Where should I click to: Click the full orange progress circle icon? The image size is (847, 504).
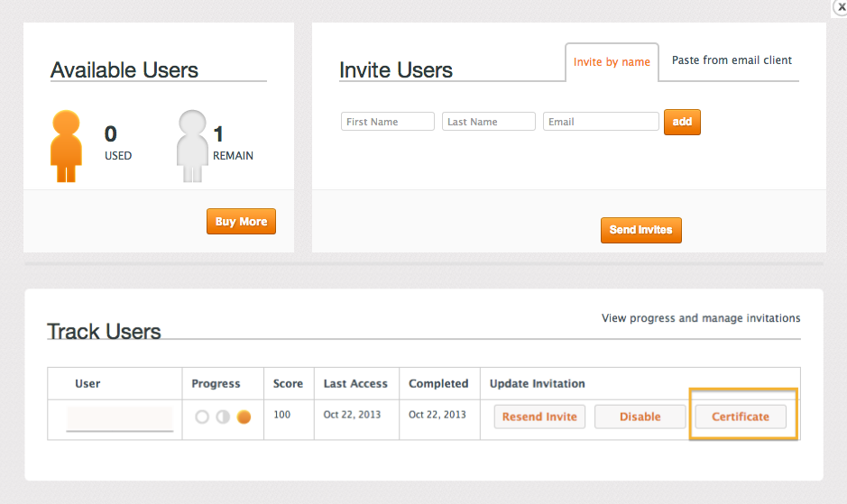(244, 417)
